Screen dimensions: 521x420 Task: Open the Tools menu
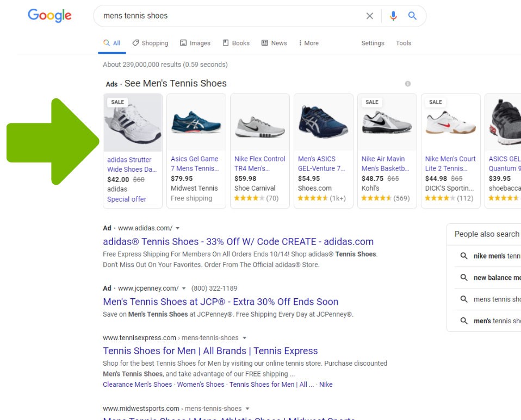404,43
